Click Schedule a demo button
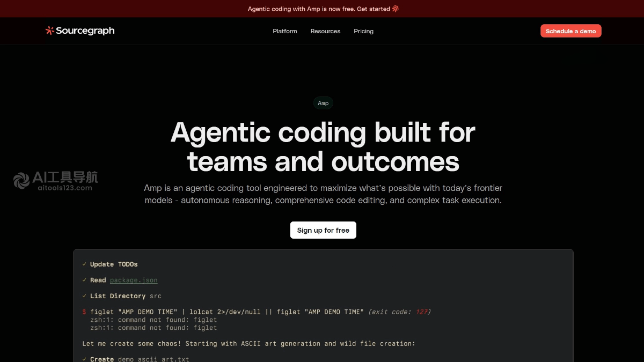Image resolution: width=644 pixels, height=362 pixels. click(571, 31)
